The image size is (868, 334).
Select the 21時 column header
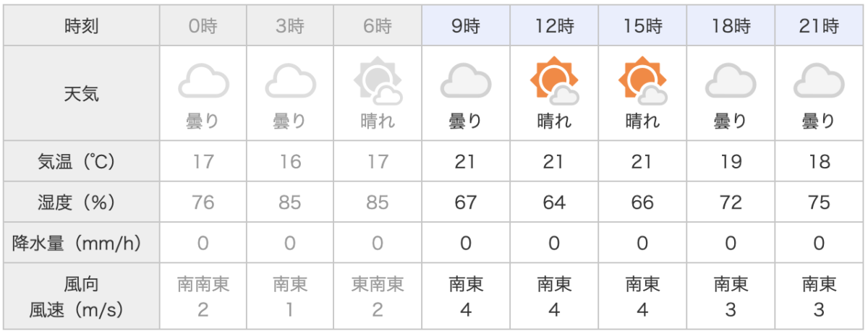coord(818,27)
